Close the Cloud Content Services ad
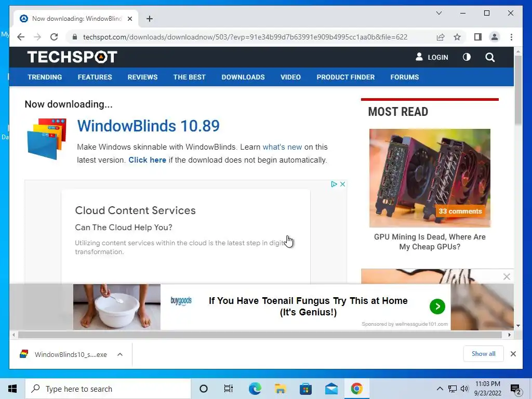 [x=342, y=184]
